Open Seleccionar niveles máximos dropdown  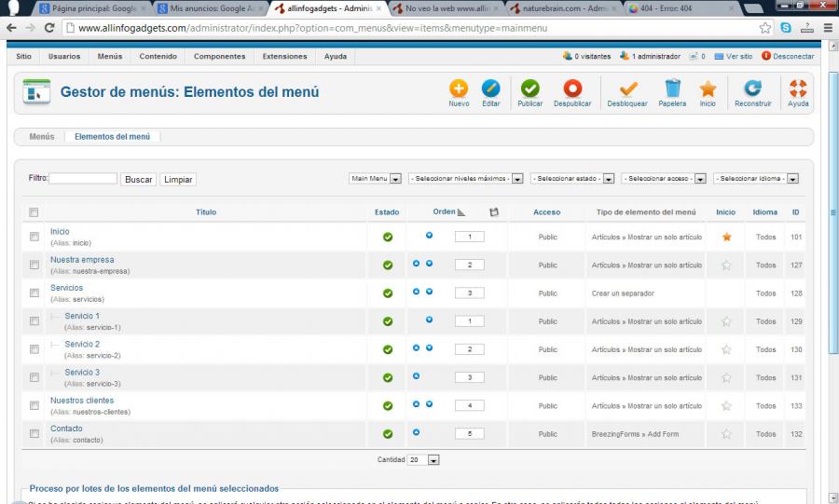[x=465, y=179]
